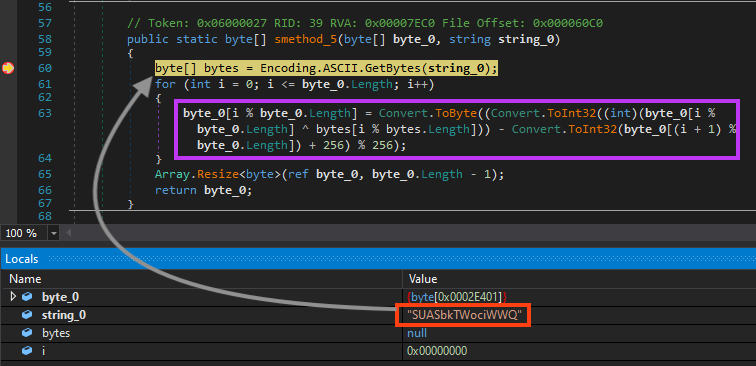Click the Locals panel title bar
The width and height of the screenshot is (756, 366).
(378, 259)
